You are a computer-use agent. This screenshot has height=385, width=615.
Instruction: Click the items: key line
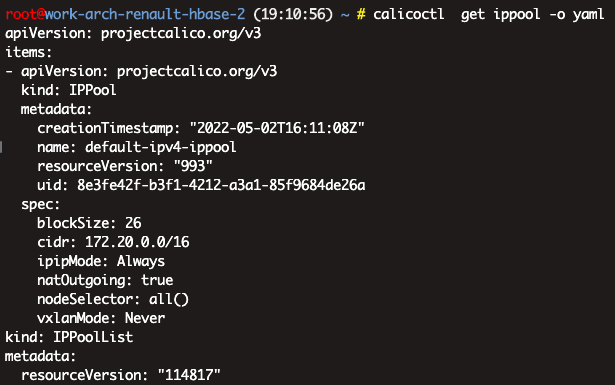[x=28, y=52]
